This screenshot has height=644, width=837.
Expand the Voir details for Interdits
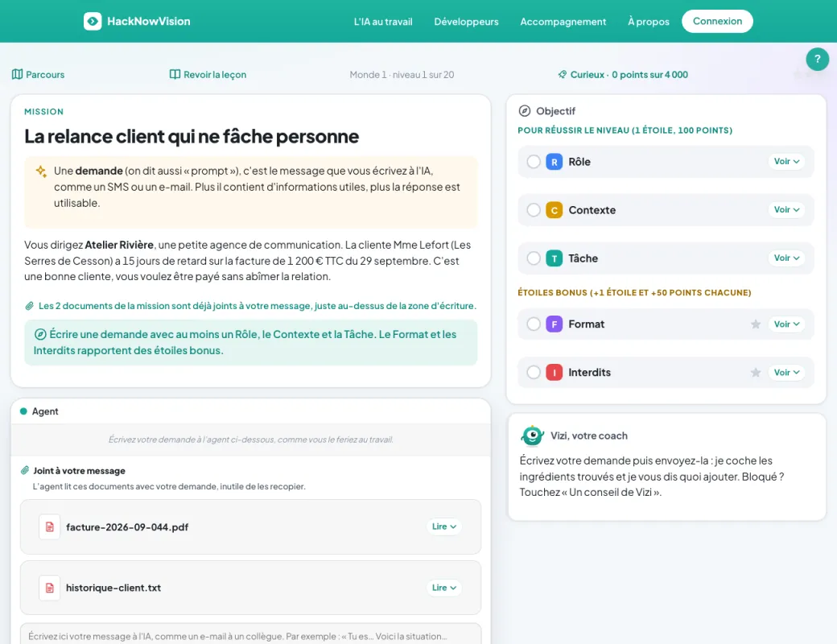786,372
